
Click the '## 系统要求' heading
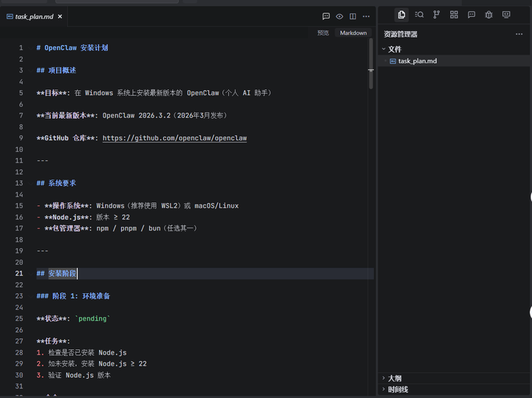pos(56,183)
